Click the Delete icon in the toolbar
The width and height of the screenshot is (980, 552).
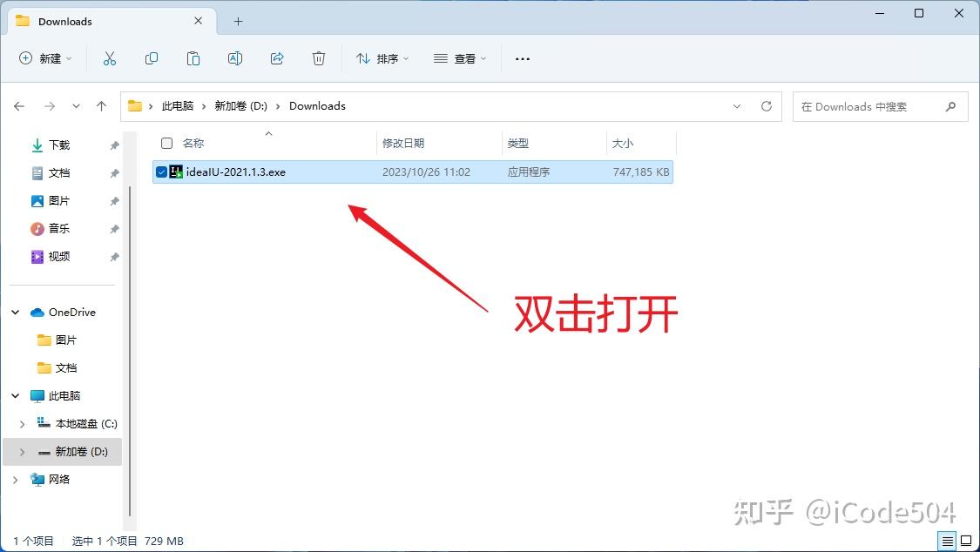pos(319,58)
